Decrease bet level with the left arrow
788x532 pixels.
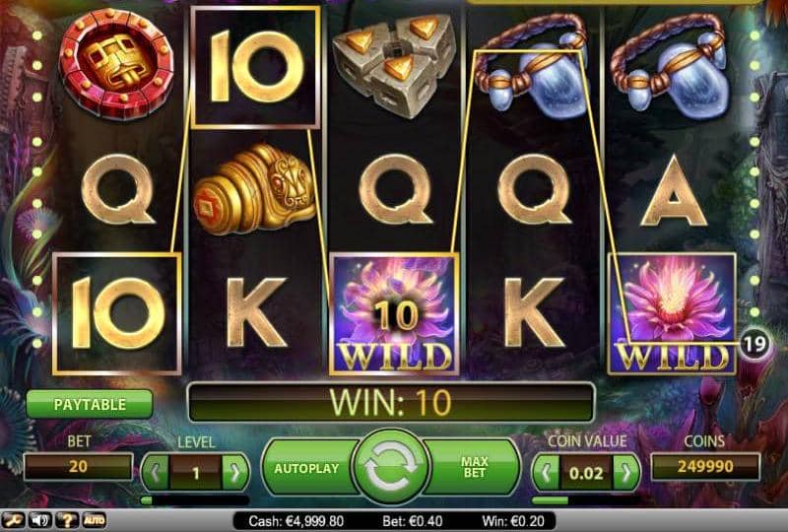pos(156,472)
